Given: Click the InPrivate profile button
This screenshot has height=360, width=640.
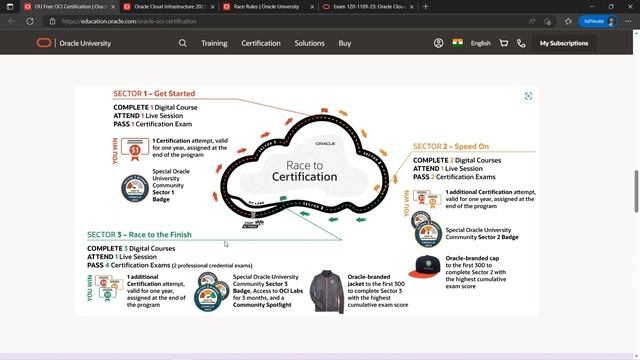Looking at the screenshot, I should (598, 21).
